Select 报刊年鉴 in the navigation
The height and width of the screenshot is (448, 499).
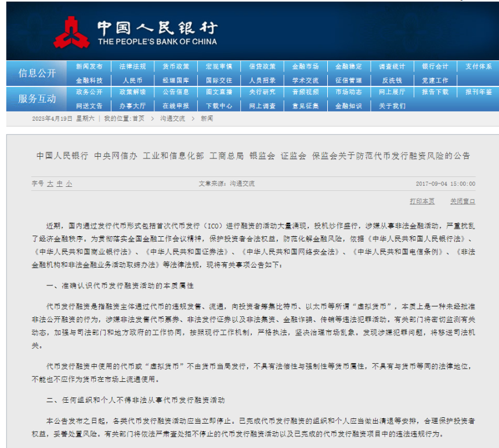(x=479, y=92)
